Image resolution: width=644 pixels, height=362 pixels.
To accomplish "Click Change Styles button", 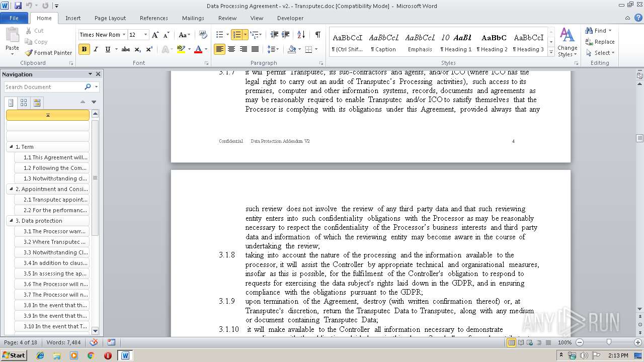I will [x=567, y=42].
